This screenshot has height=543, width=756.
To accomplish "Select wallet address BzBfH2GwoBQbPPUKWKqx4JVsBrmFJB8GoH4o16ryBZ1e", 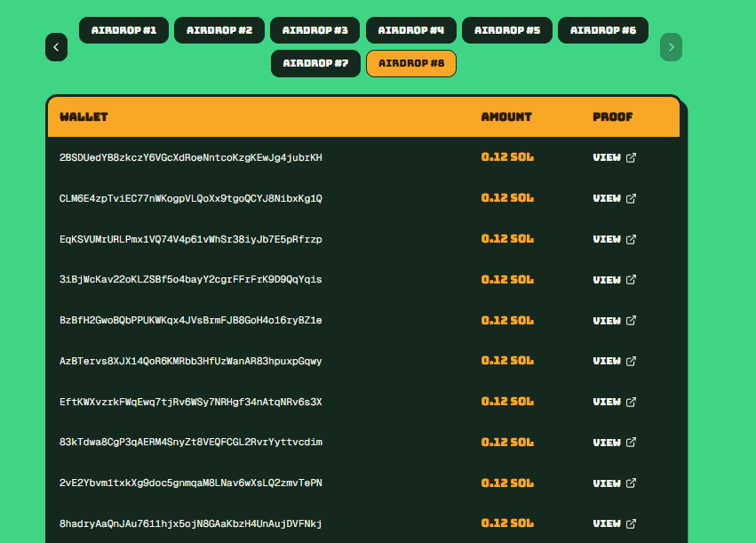I will (191, 321).
